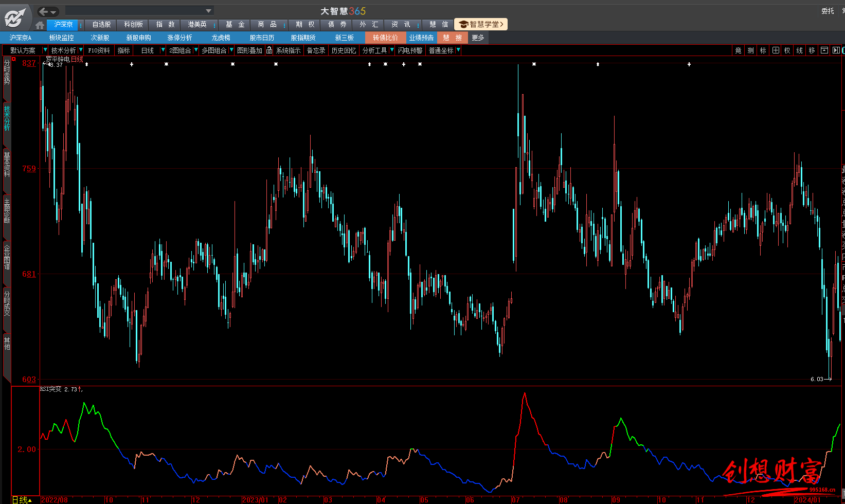
Task: Click the panel collapse-up icon
Action: point(824,50)
